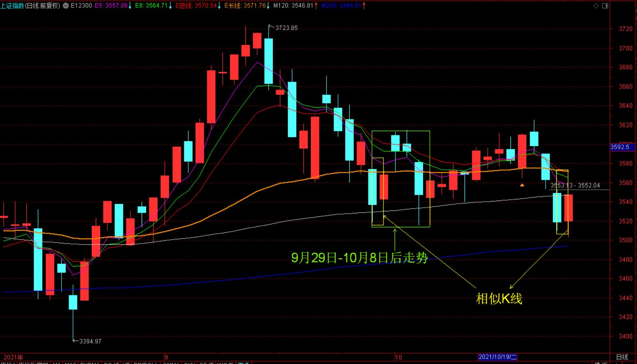Click the 2021年 label on time axis

click(x=13, y=357)
